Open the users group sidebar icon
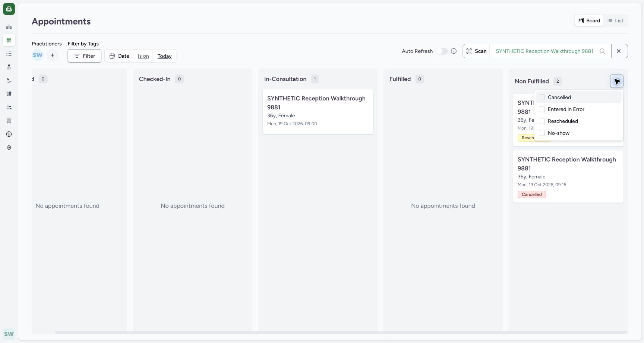 pos(9,107)
